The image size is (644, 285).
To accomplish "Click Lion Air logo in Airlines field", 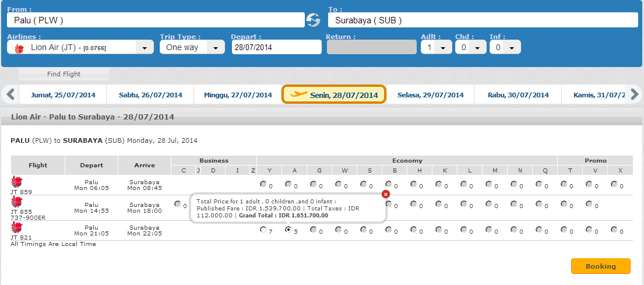I will tap(19, 48).
